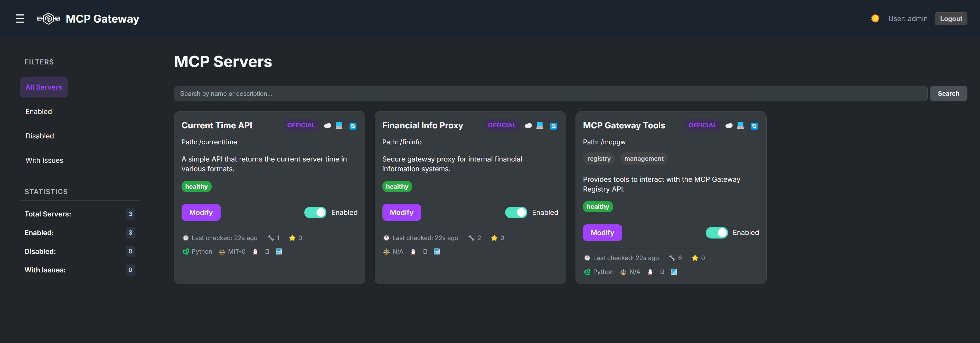980x343 pixels.
Task: Open the hamburger menu
Action: [x=20, y=19]
